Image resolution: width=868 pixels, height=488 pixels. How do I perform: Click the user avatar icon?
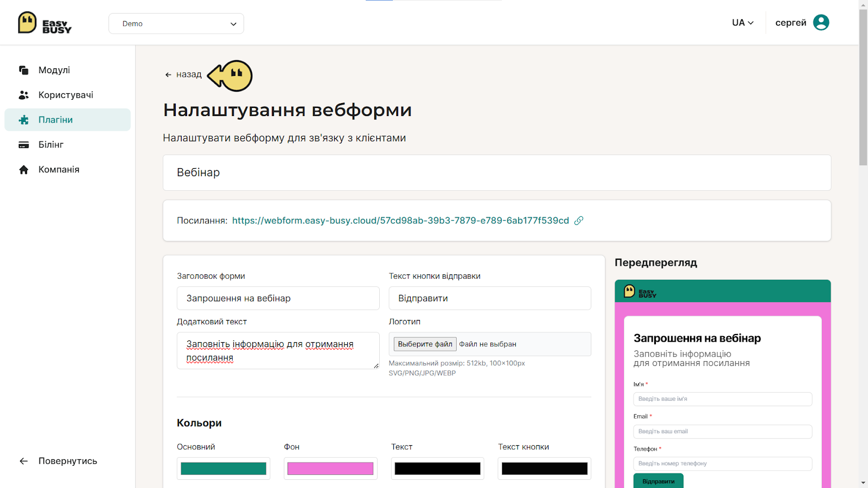pyautogui.click(x=821, y=23)
